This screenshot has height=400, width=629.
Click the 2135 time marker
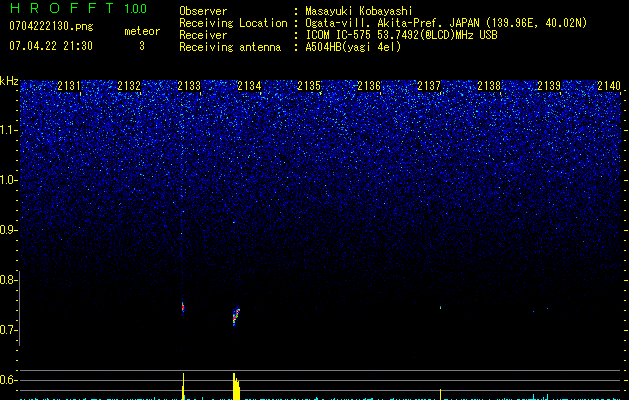(x=309, y=85)
